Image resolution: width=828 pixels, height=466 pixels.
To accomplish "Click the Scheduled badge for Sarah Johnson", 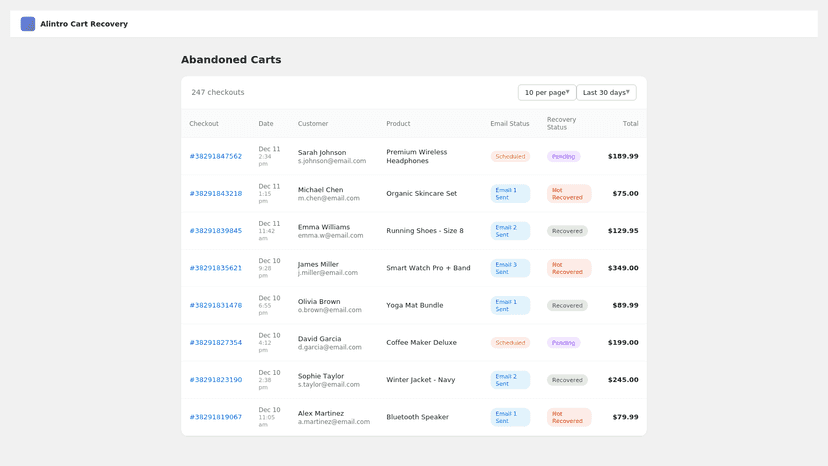I will [x=510, y=156].
